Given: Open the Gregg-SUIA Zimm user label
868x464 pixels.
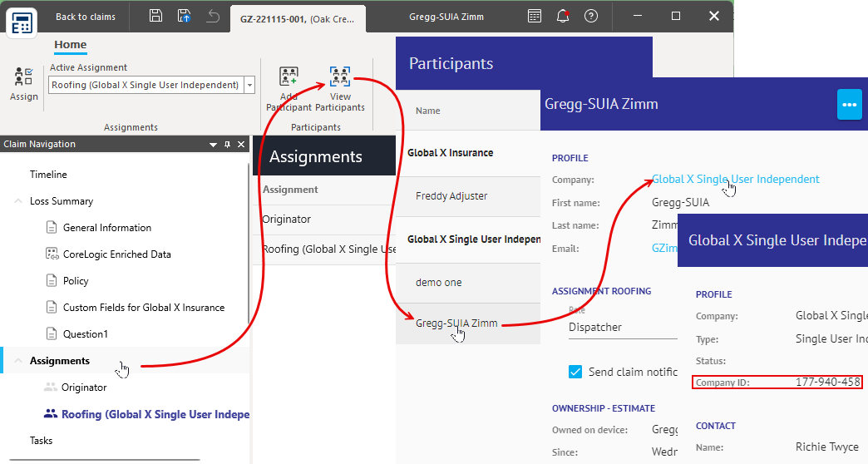Looking at the screenshot, I should (x=446, y=17).
